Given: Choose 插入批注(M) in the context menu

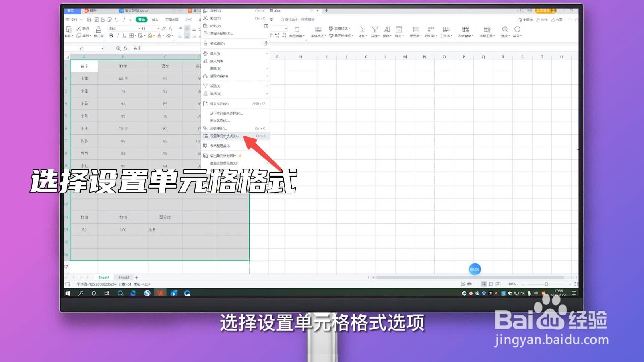Looking at the screenshot, I should [x=235, y=104].
